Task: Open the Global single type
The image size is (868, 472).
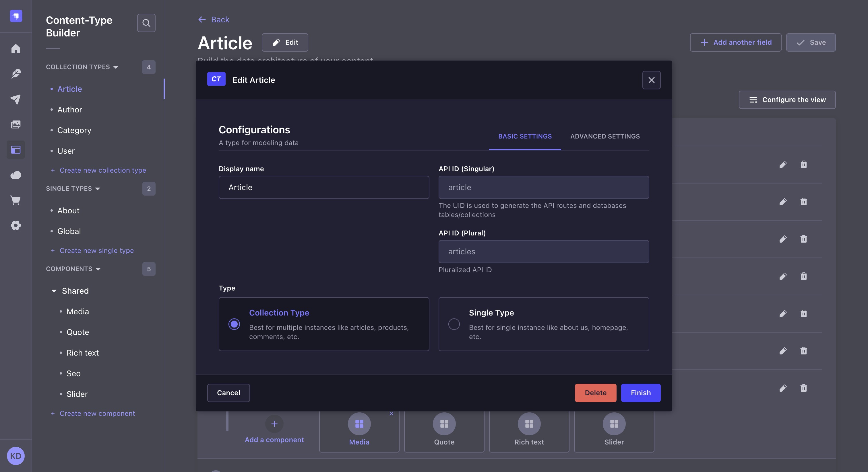Action: point(69,231)
